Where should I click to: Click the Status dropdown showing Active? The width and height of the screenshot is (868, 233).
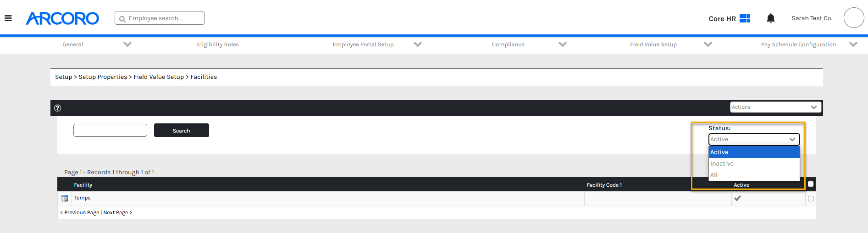tap(754, 139)
